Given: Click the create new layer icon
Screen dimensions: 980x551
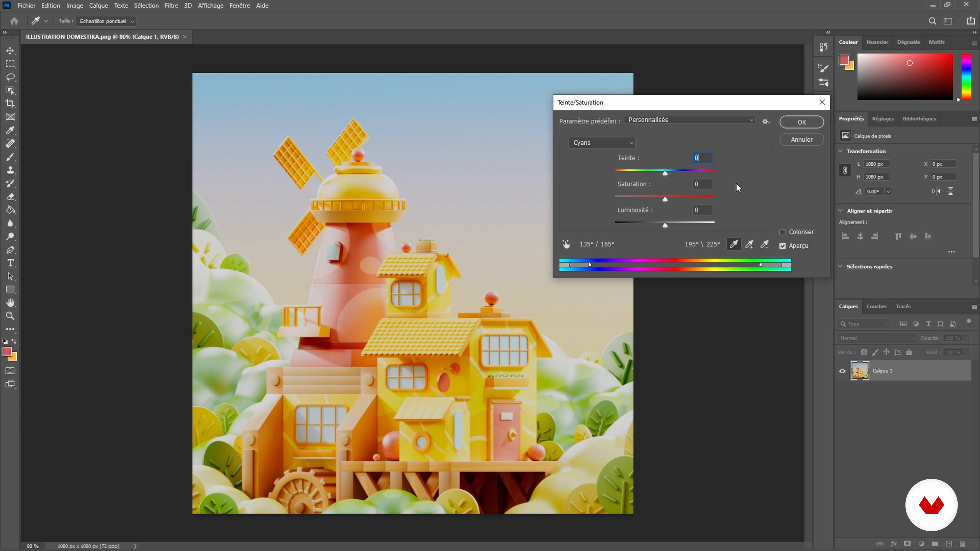Looking at the screenshot, I should [x=949, y=544].
